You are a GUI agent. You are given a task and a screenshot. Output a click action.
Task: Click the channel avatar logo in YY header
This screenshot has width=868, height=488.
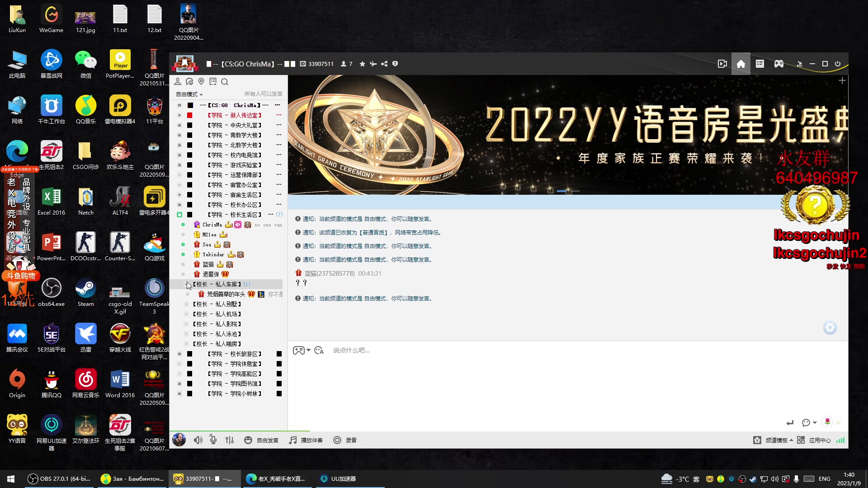pyautogui.click(x=184, y=64)
